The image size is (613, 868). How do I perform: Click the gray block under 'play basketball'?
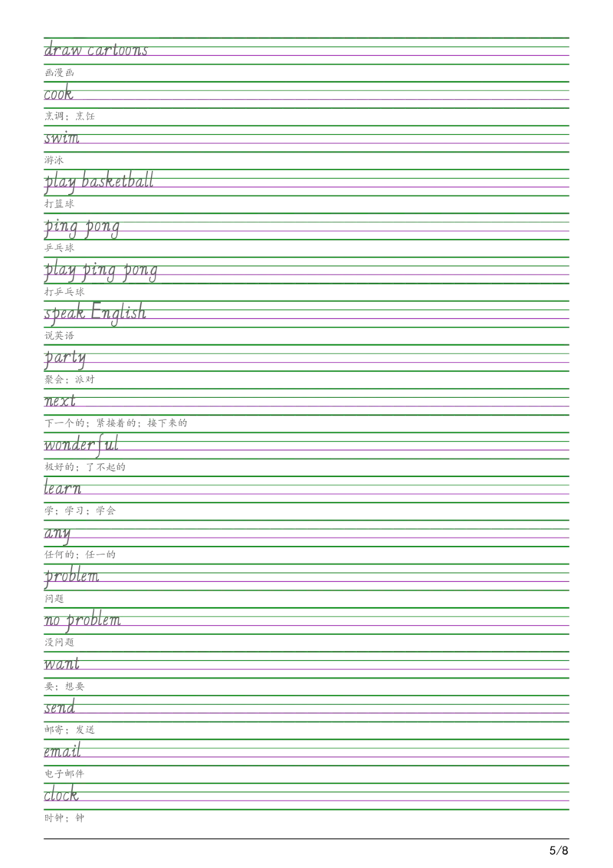point(61,204)
